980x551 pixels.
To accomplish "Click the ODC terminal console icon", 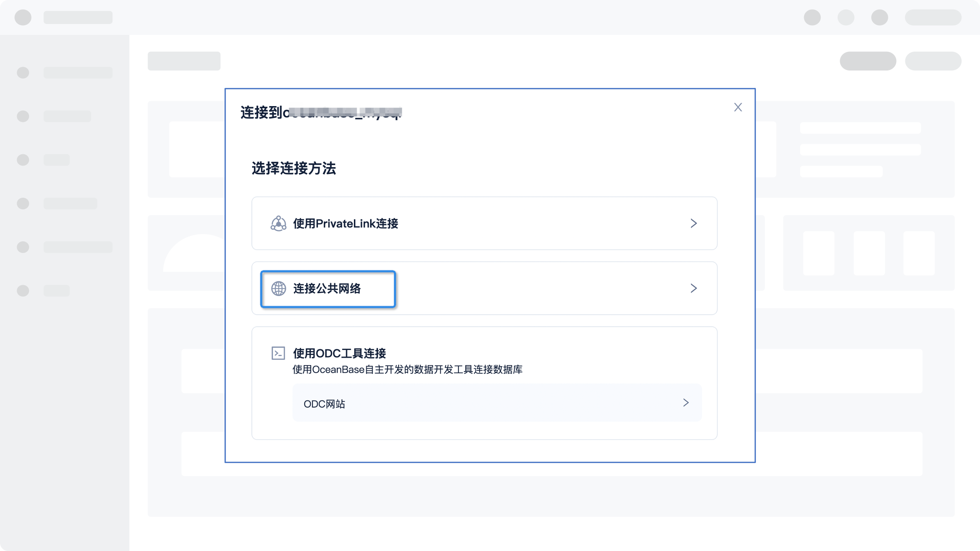I will click(278, 353).
